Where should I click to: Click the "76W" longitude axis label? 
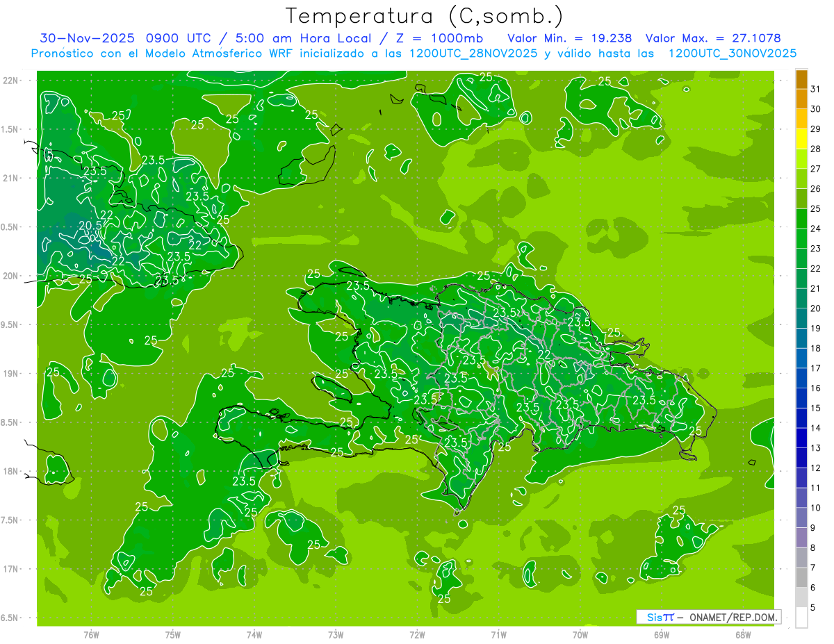tap(91, 634)
